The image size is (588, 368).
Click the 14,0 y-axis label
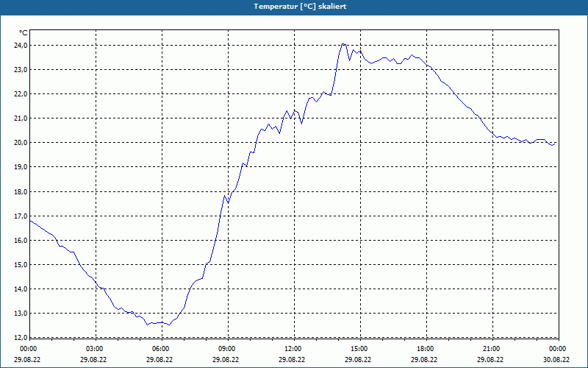21,289
